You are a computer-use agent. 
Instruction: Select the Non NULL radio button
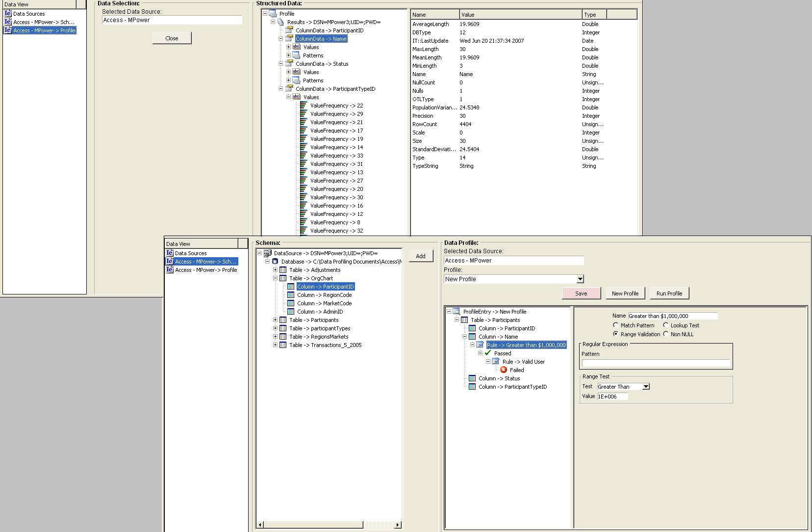(666, 334)
